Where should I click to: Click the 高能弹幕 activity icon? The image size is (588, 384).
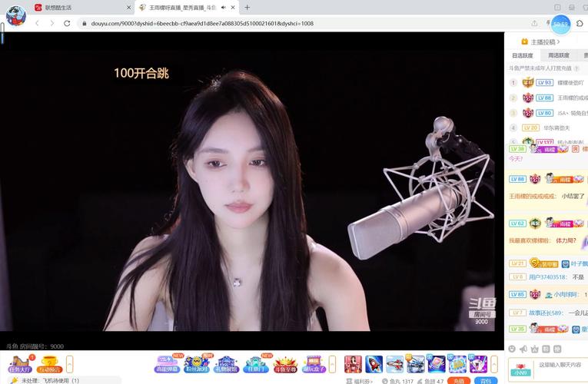tap(167, 363)
